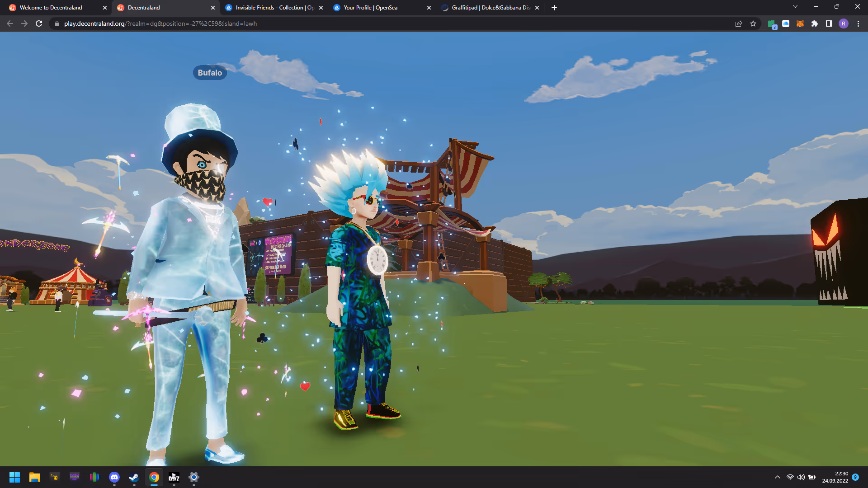The height and width of the screenshot is (488, 868).
Task: Open the MetaMask fox extension
Action: click(x=800, y=23)
